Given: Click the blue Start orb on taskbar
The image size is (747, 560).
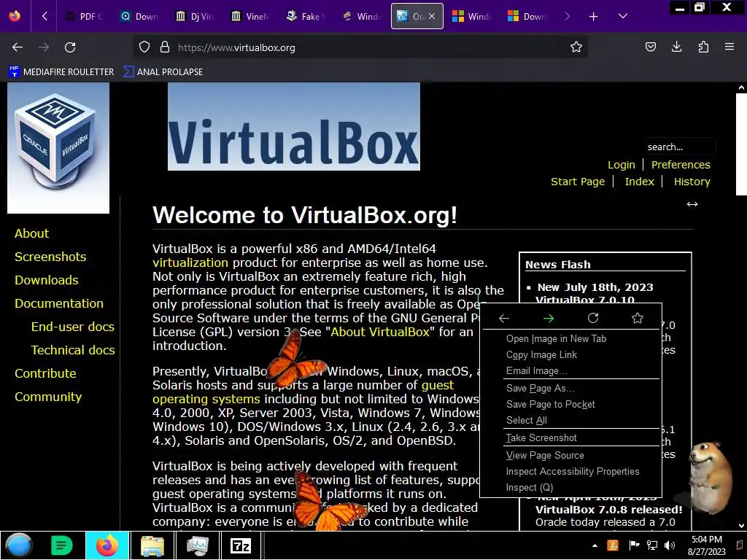Looking at the screenshot, I should 18,545.
